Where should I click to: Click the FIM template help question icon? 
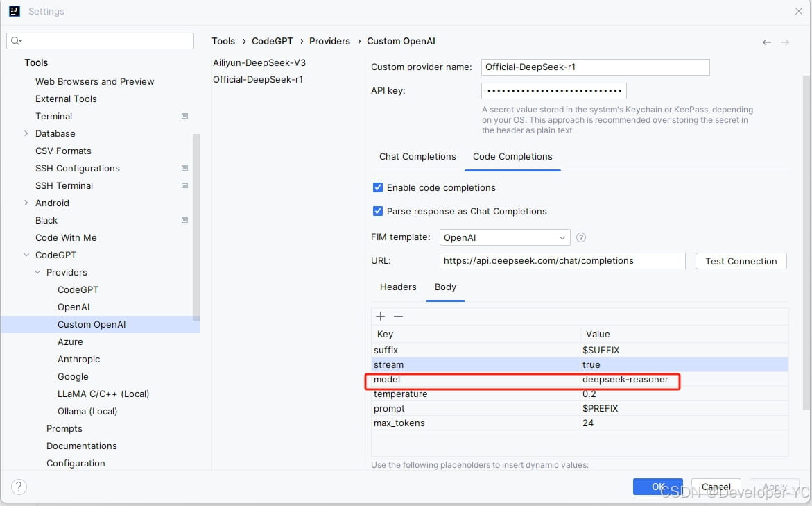581,237
